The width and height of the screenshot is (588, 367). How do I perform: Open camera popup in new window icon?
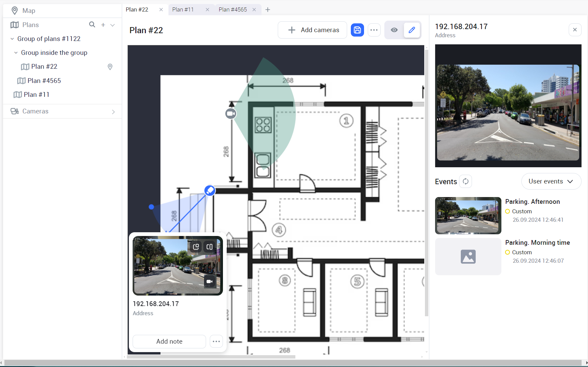tap(196, 247)
